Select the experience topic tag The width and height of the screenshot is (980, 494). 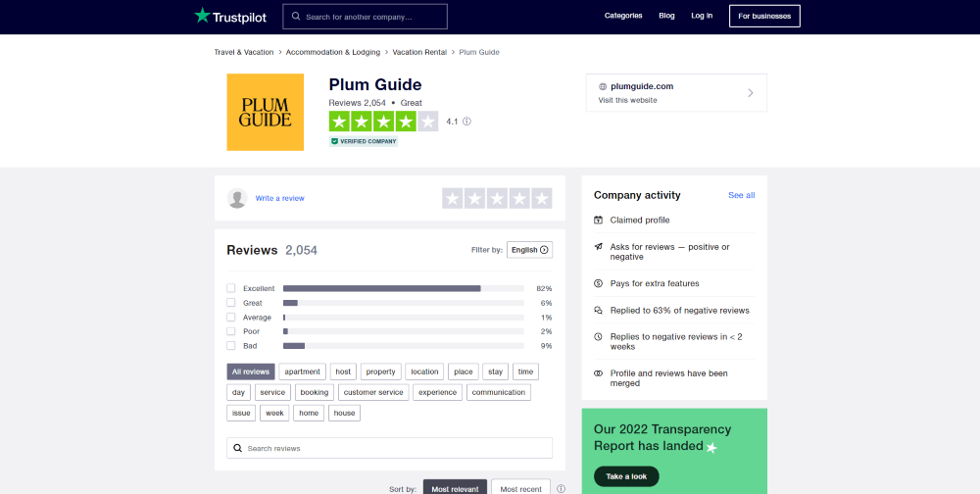(x=438, y=393)
